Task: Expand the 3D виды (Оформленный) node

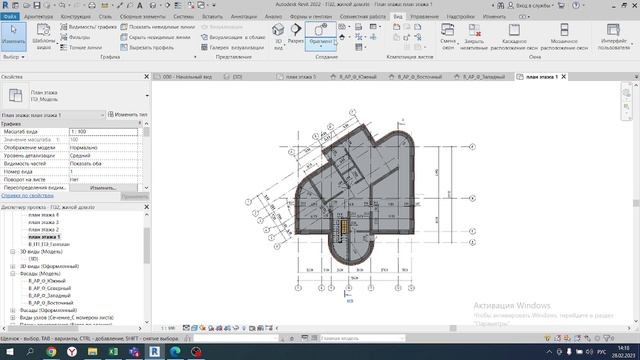Action: (13, 266)
